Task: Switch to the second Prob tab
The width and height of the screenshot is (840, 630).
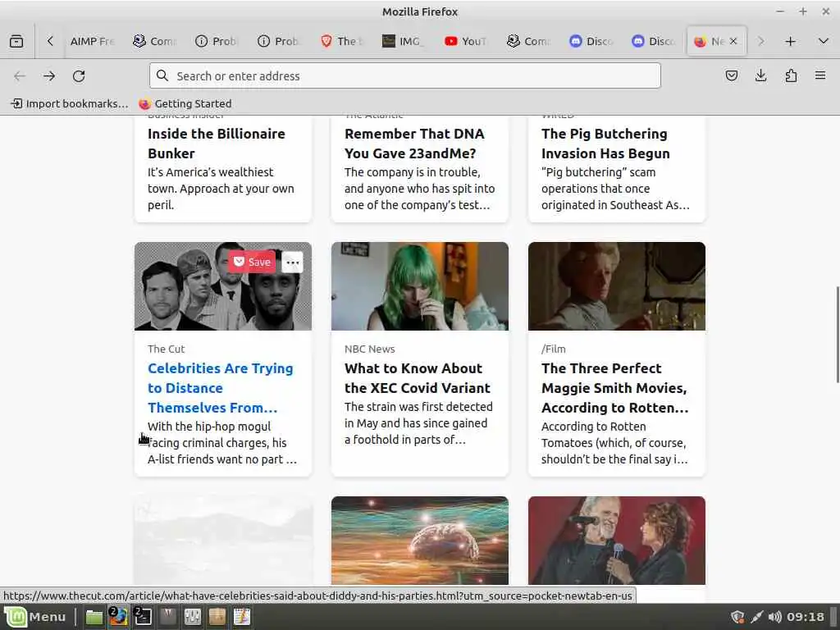Action: tap(279, 41)
